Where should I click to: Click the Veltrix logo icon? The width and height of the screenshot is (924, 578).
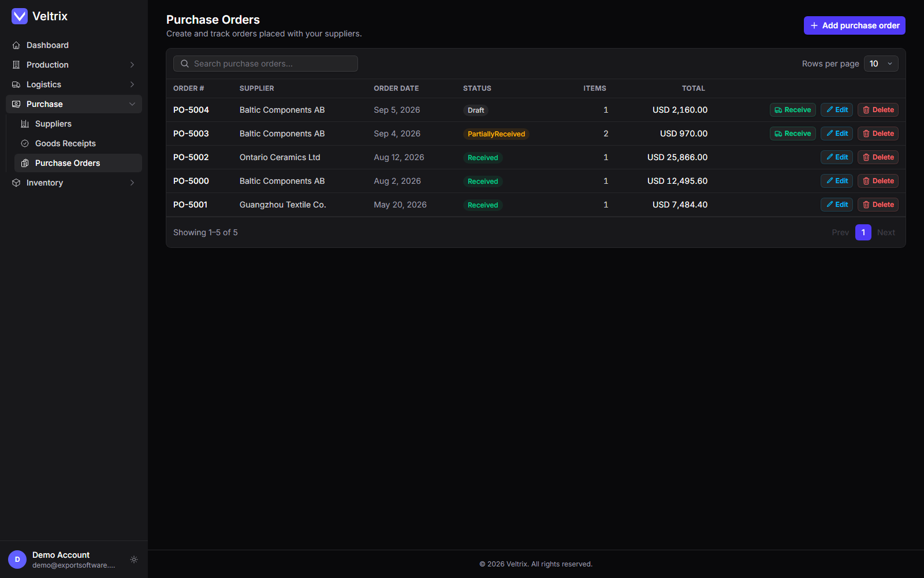tap(20, 16)
